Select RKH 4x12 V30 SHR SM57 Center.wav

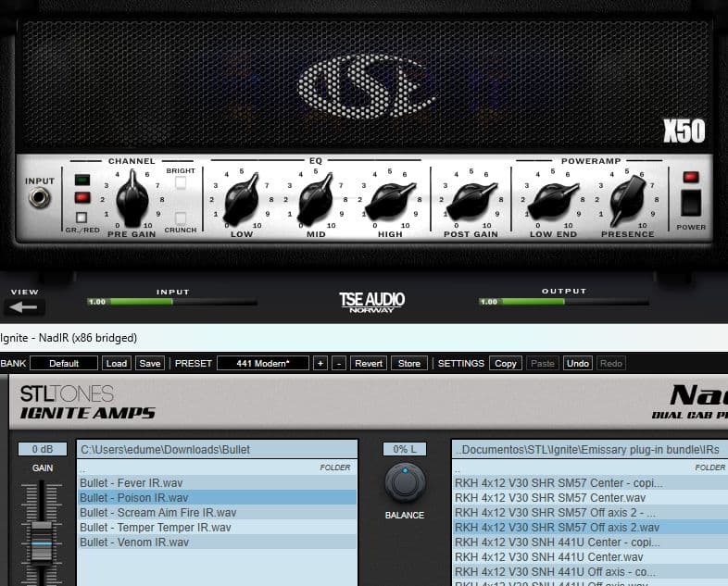(590, 498)
